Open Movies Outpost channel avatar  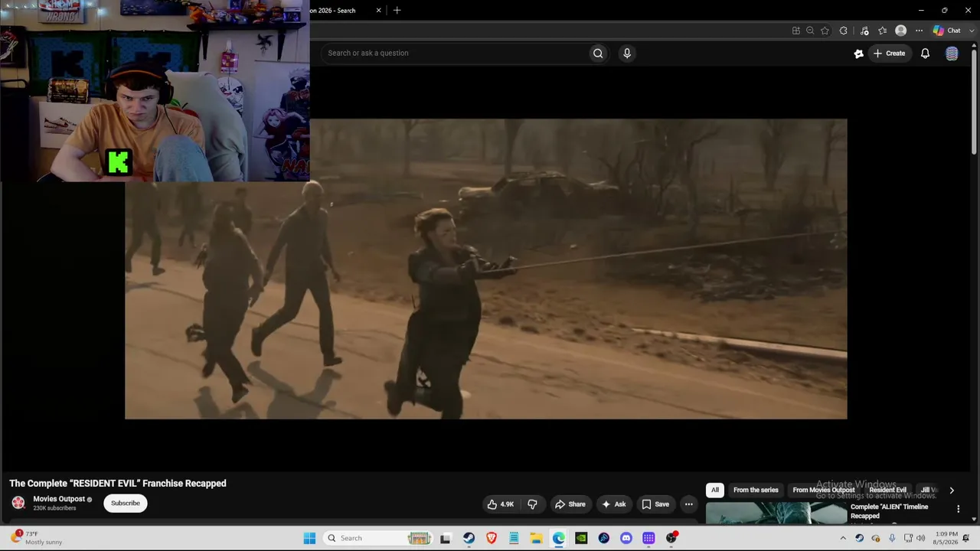(x=18, y=503)
